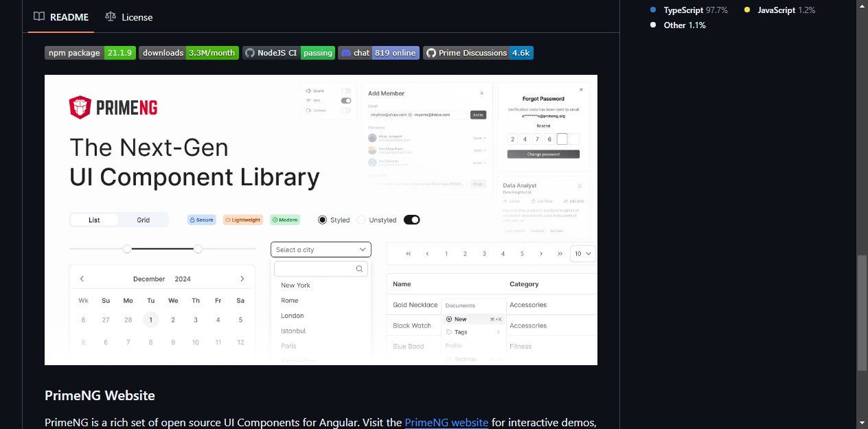
Task: Open the Owner dropdown for the first member
Action: pos(479,138)
